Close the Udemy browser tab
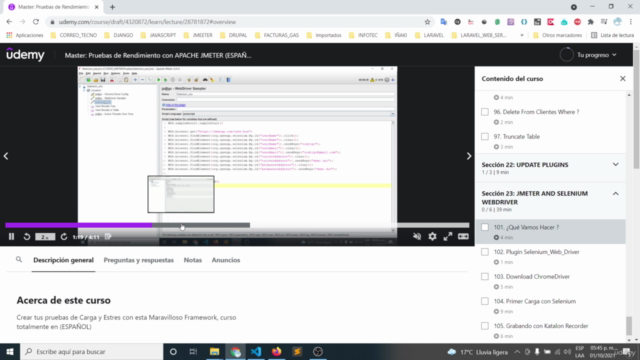This screenshot has width=640, height=360. coord(96,7)
